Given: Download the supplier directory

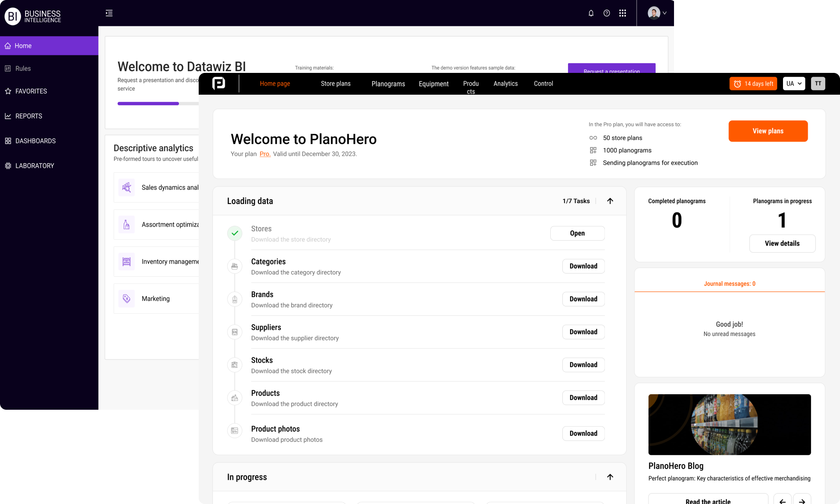Looking at the screenshot, I should (583, 332).
